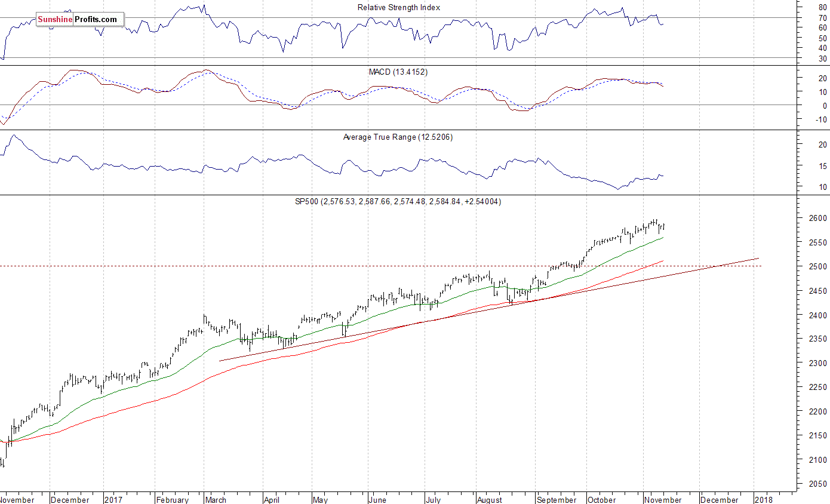Click the MACD axis value 0
Screen dimensions: 830x504
(825, 106)
